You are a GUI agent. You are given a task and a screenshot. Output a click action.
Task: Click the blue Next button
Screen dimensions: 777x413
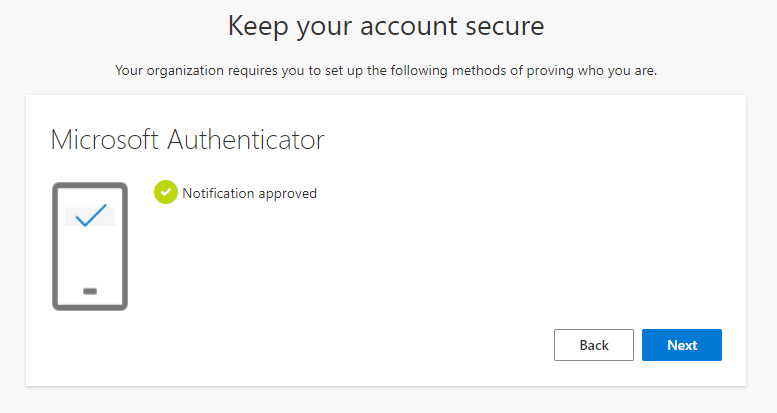pos(682,345)
